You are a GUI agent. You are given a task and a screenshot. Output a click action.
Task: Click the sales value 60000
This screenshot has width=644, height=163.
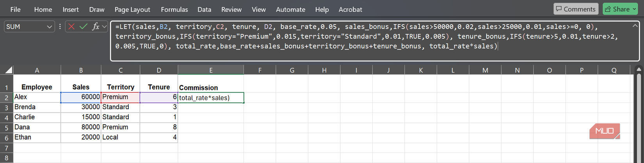coord(81,97)
